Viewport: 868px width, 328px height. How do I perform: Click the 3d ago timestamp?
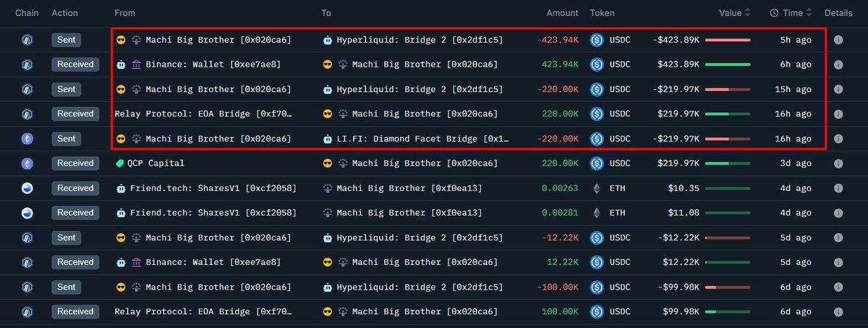(795, 164)
